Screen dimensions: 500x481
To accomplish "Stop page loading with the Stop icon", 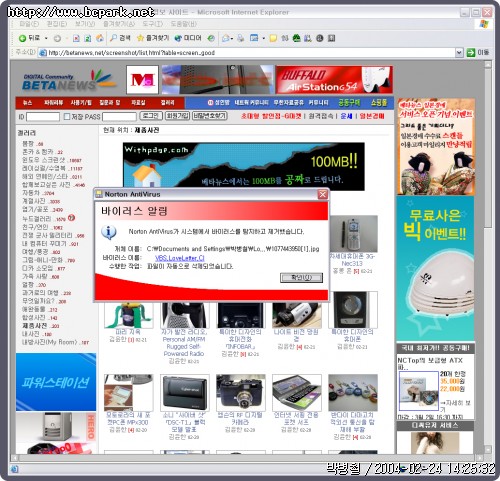I will [x=76, y=38].
